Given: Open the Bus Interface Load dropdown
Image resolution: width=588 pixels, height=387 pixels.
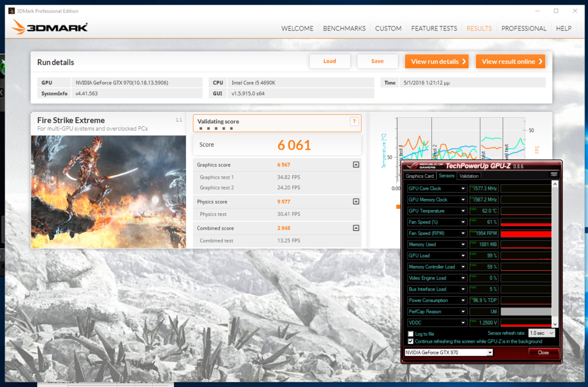Looking at the screenshot, I should pos(463,289).
